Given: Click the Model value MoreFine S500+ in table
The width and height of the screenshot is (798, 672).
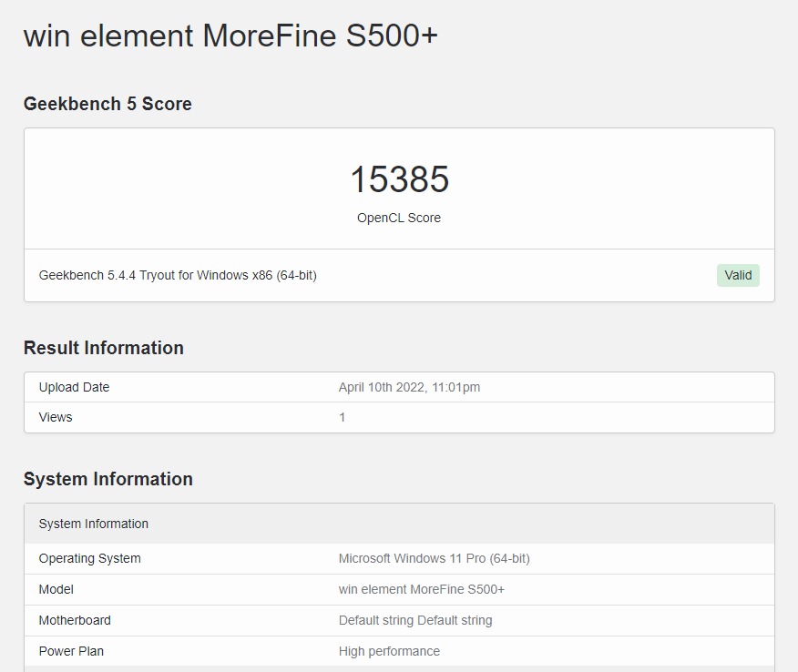Looking at the screenshot, I should [421, 589].
